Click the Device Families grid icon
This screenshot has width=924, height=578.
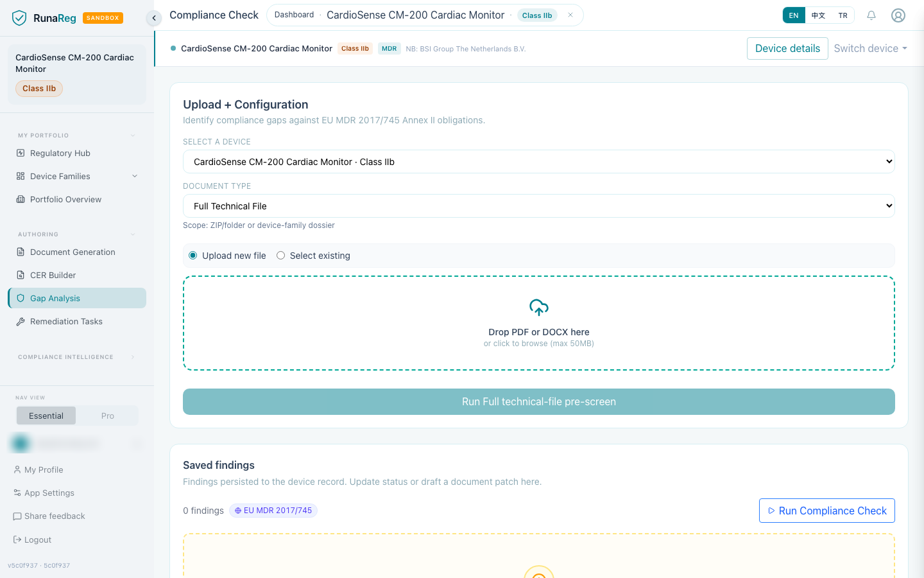pos(21,176)
